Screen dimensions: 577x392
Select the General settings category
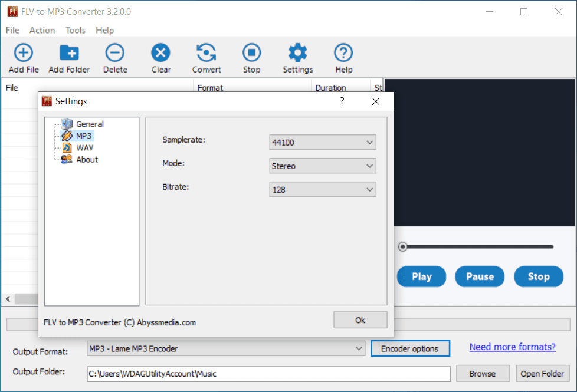[90, 124]
